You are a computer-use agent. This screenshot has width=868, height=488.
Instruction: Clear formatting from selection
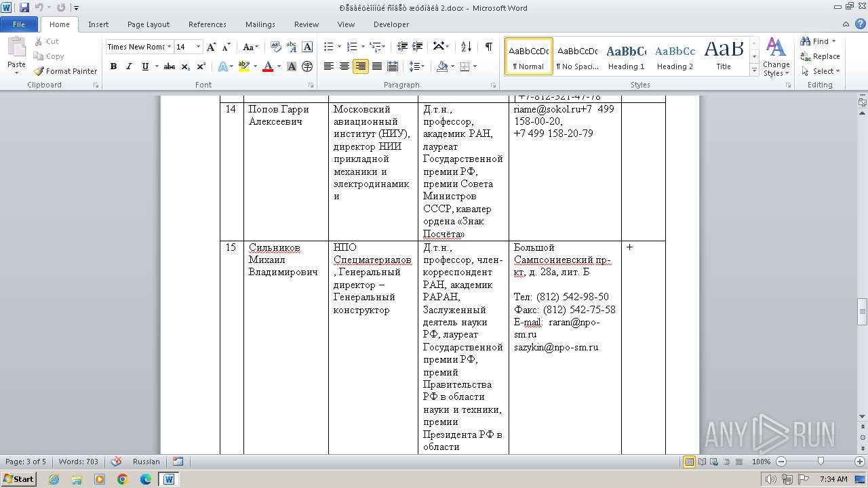(x=276, y=47)
